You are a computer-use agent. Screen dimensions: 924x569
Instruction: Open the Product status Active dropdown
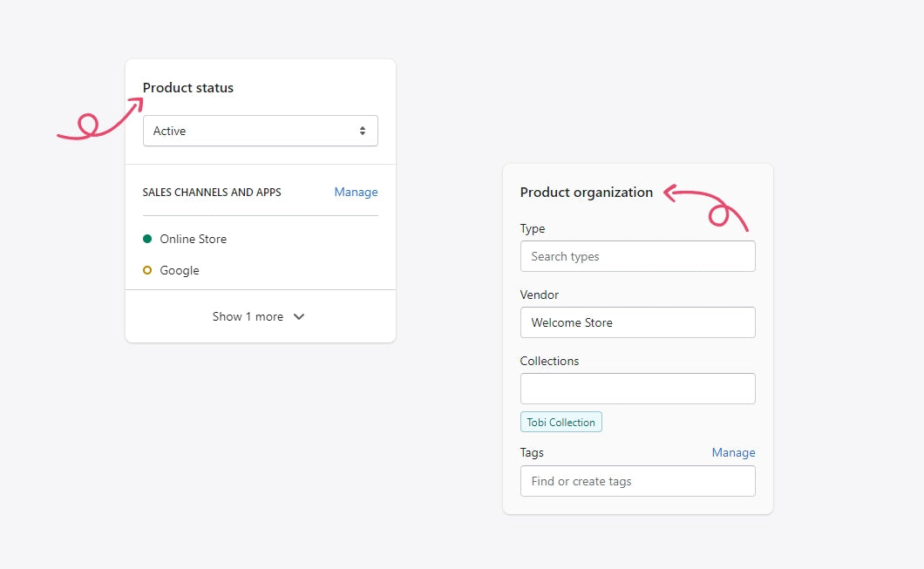(260, 131)
